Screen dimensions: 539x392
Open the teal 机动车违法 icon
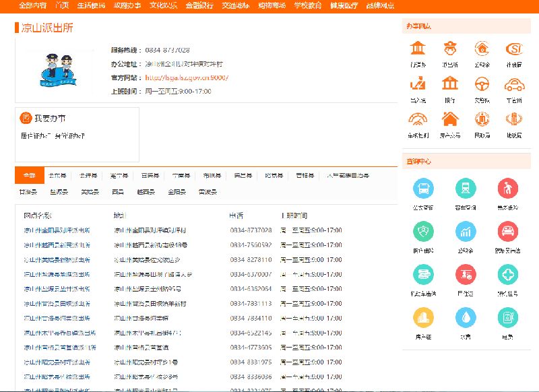coord(423,275)
